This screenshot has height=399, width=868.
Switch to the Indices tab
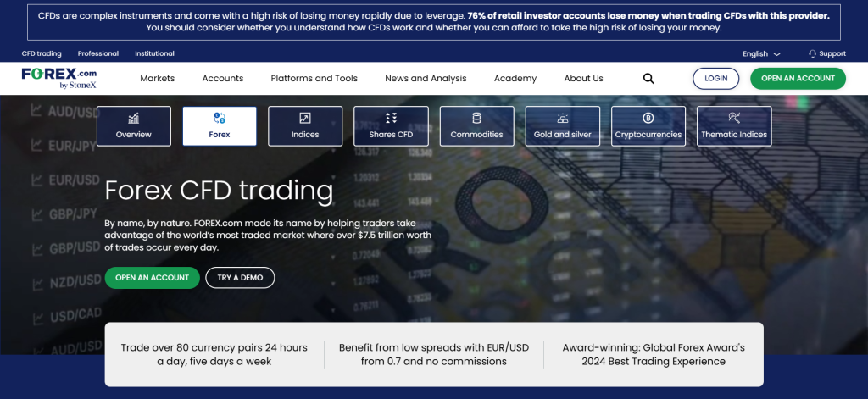(x=305, y=126)
